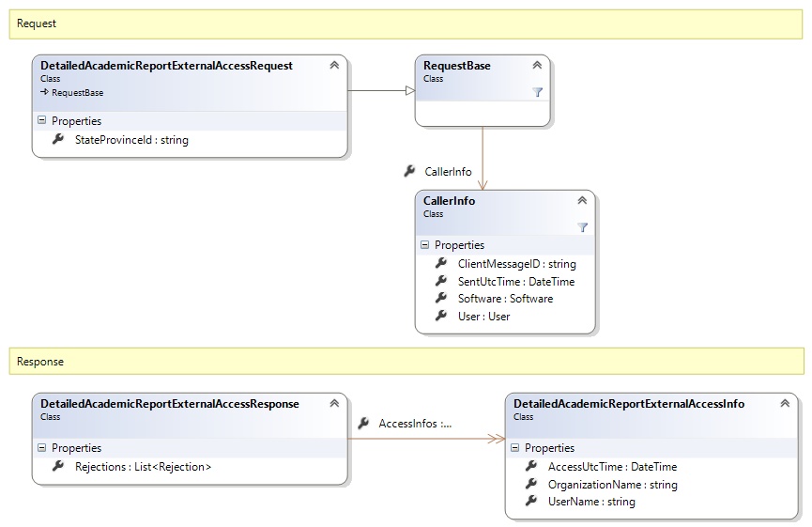Collapse Properties section in DetailedAcademicReportExternalAccessInfo

(x=514, y=448)
